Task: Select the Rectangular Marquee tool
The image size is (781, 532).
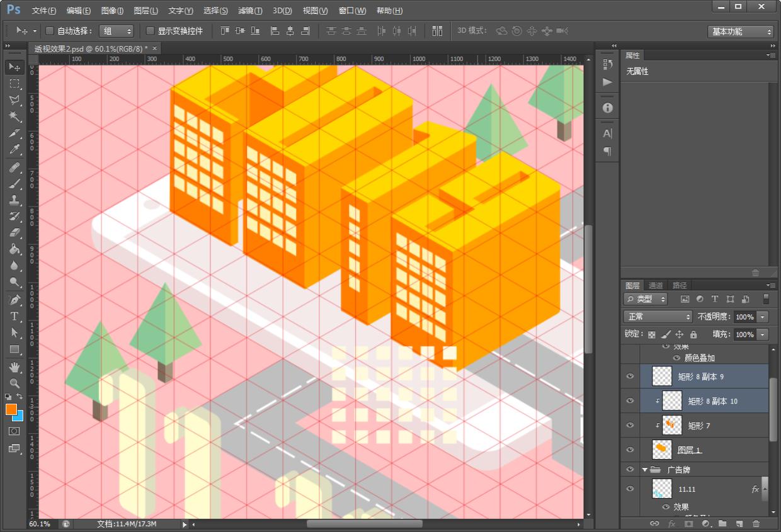Action: (x=14, y=84)
